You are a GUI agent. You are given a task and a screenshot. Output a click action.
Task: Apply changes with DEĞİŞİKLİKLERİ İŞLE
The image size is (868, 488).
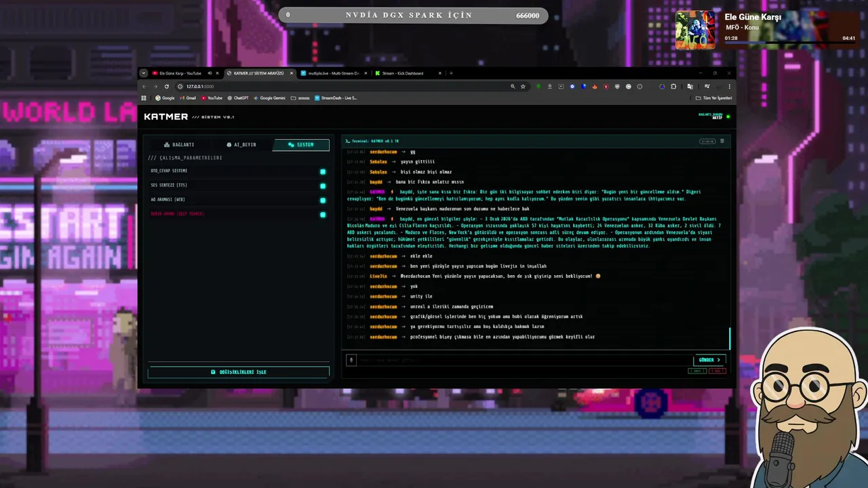click(239, 372)
